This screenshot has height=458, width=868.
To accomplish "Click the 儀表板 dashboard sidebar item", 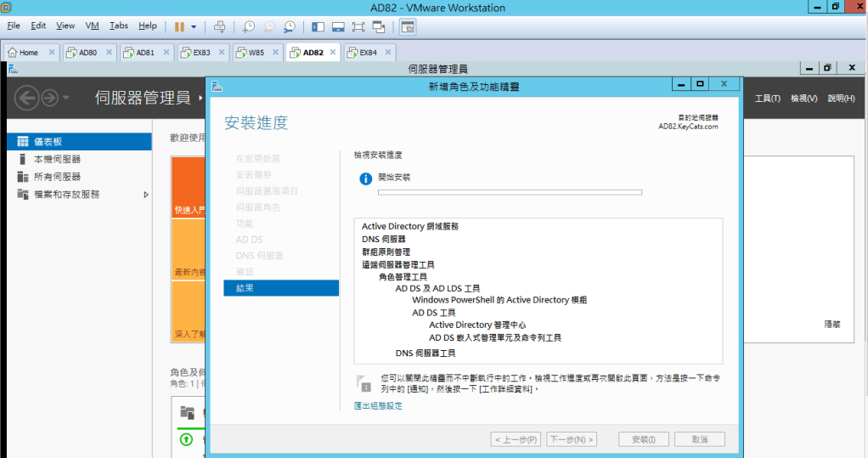I will 48,141.
